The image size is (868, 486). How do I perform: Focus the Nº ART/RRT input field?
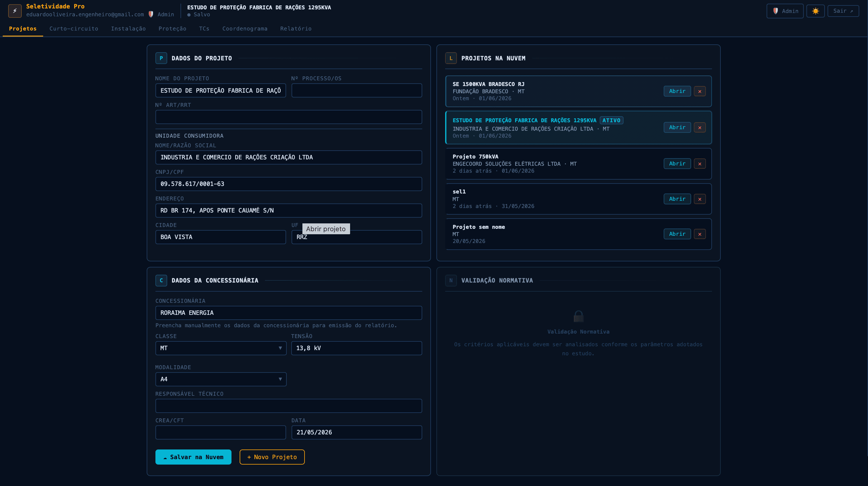pos(289,117)
